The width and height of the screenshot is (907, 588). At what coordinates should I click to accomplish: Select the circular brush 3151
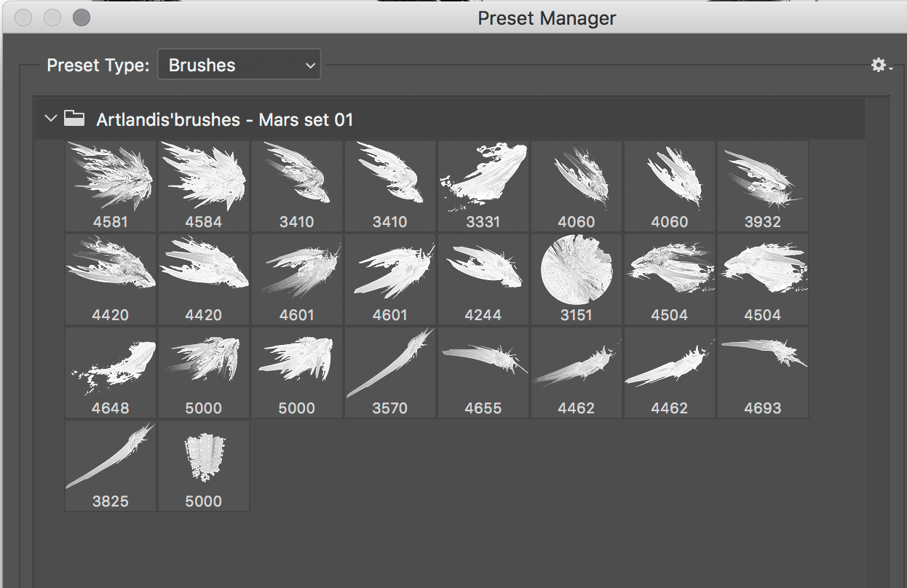click(x=577, y=279)
